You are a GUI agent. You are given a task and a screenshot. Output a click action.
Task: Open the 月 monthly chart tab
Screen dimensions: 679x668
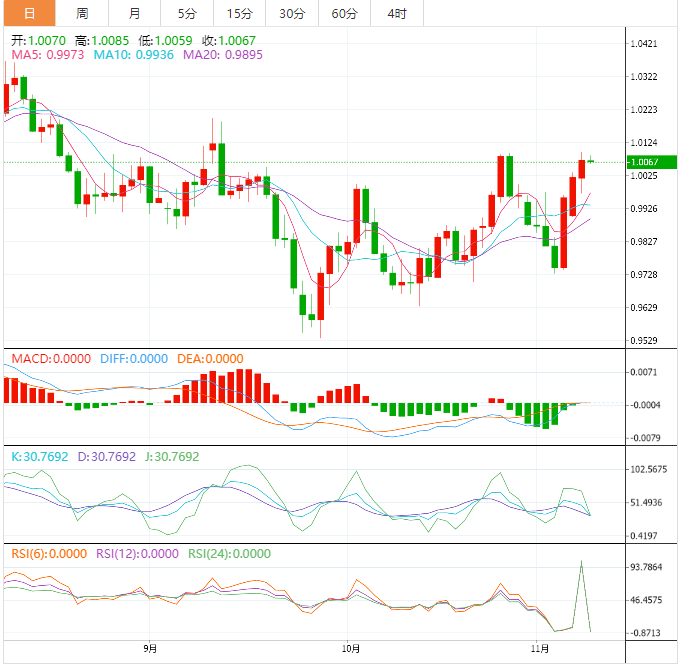(x=135, y=13)
